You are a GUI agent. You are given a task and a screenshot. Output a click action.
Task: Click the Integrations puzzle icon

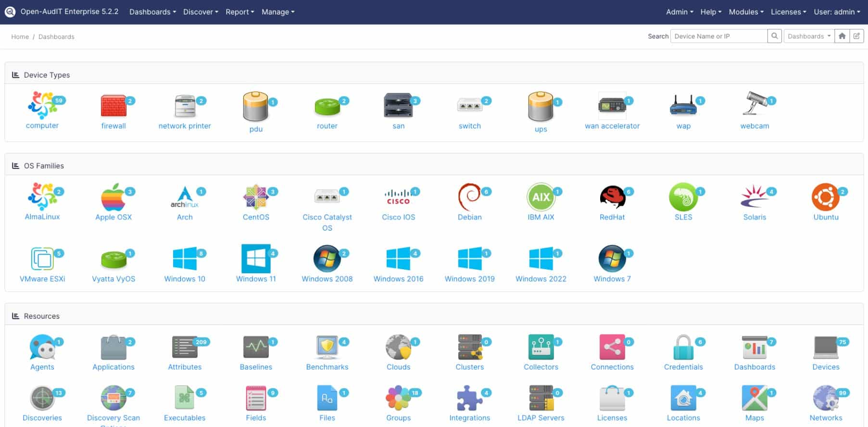coord(469,398)
